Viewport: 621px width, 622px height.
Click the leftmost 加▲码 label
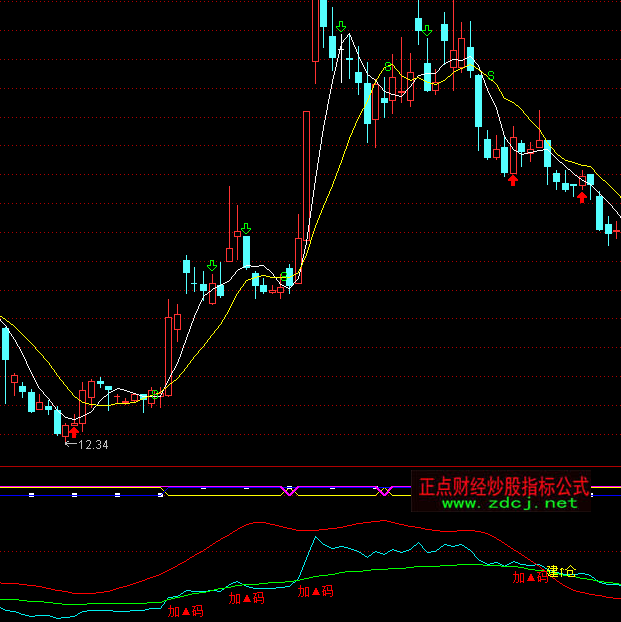185,610
